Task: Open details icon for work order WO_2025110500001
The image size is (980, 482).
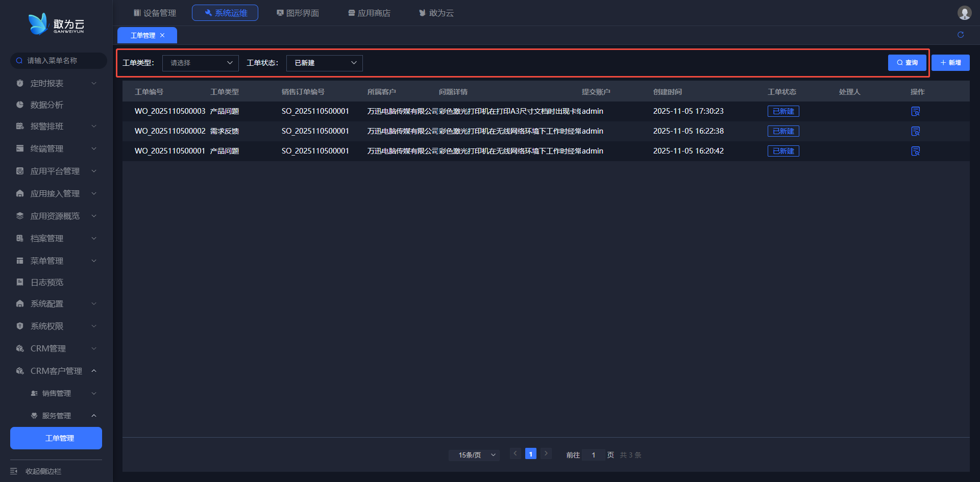Action: tap(915, 151)
